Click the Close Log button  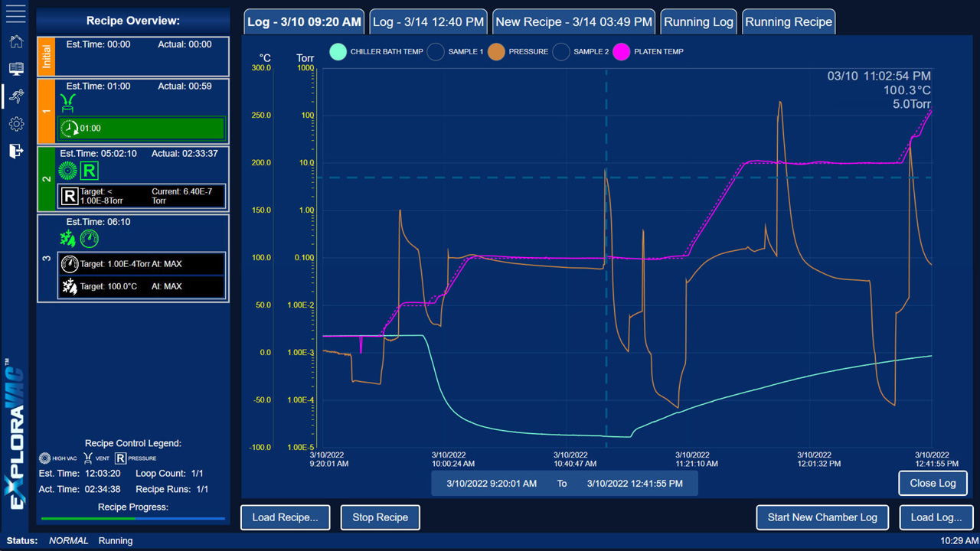[x=933, y=483]
